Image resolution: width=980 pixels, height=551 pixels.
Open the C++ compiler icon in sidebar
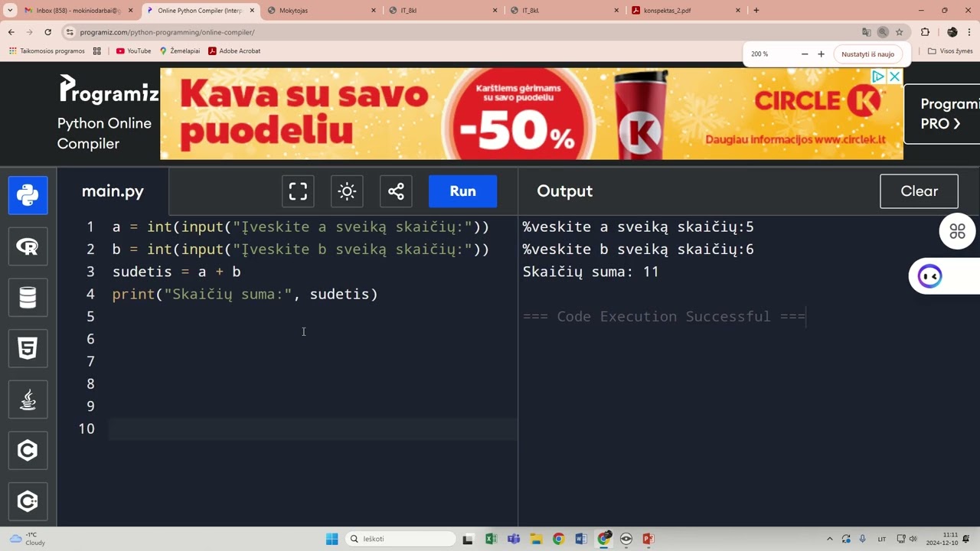coord(28,502)
